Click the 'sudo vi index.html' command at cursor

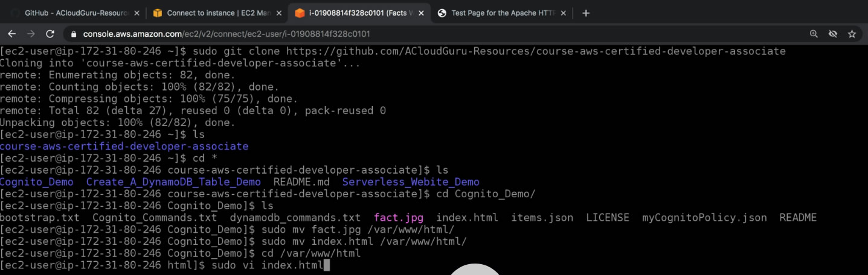click(x=268, y=265)
